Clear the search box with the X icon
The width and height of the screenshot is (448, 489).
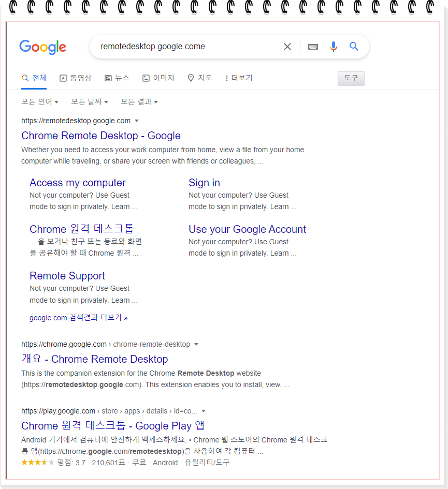click(x=287, y=47)
